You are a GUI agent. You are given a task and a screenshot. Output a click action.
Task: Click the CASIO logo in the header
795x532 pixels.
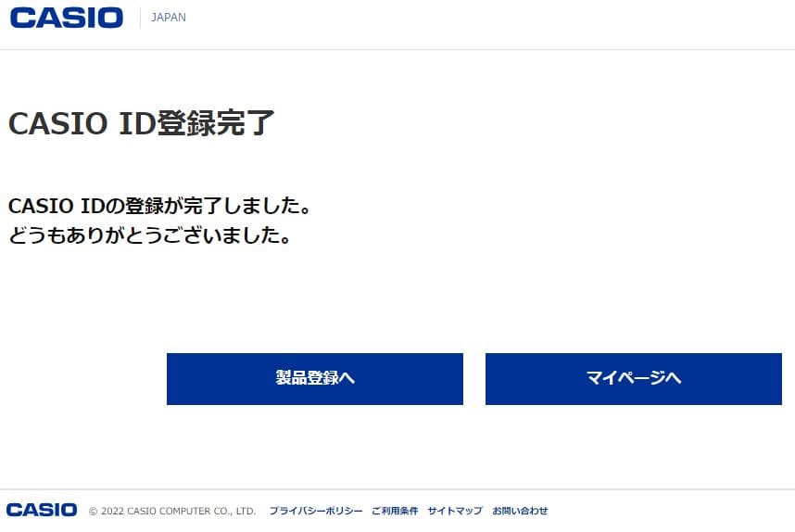coord(67,18)
